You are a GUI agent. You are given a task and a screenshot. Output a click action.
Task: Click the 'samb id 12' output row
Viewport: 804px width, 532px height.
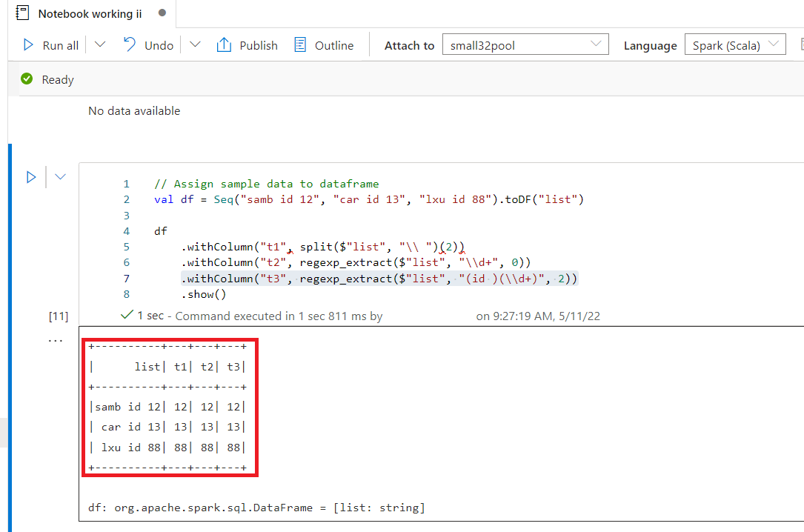(x=167, y=407)
